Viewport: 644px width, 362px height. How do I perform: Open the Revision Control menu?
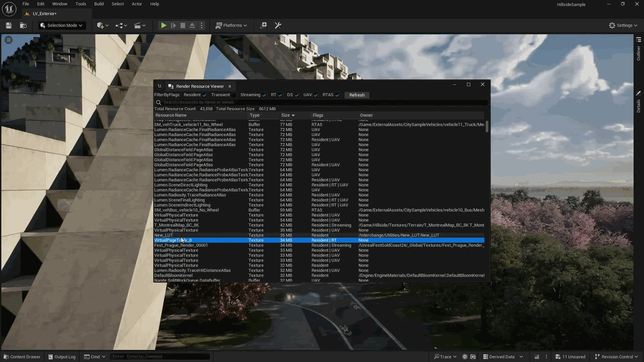(616, 357)
